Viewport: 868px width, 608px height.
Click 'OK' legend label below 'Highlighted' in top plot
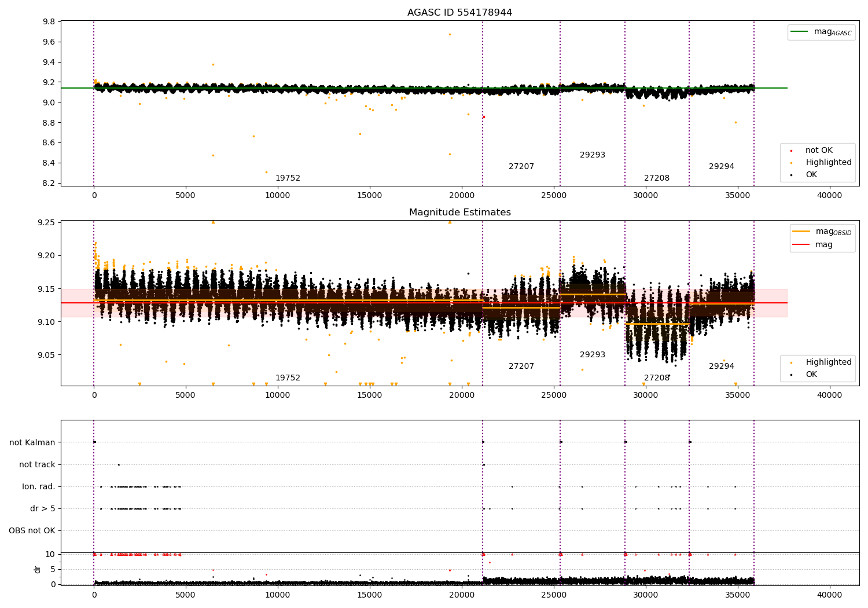[811, 175]
